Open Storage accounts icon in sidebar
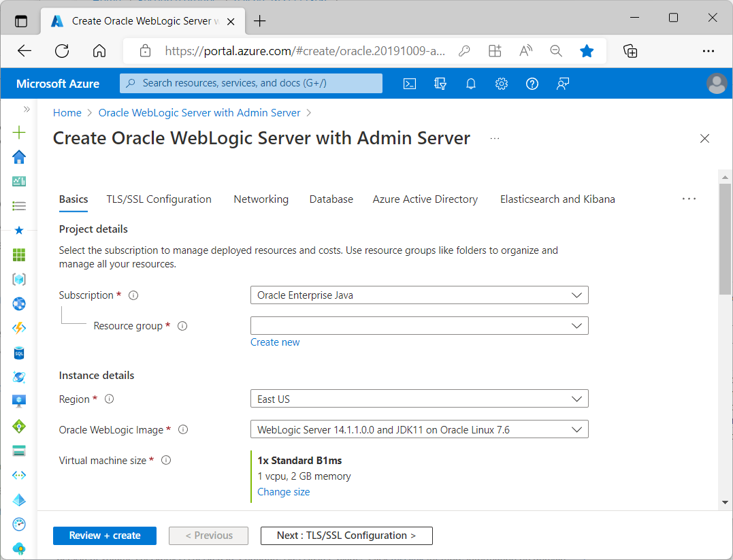This screenshot has width=733, height=560. point(18,450)
